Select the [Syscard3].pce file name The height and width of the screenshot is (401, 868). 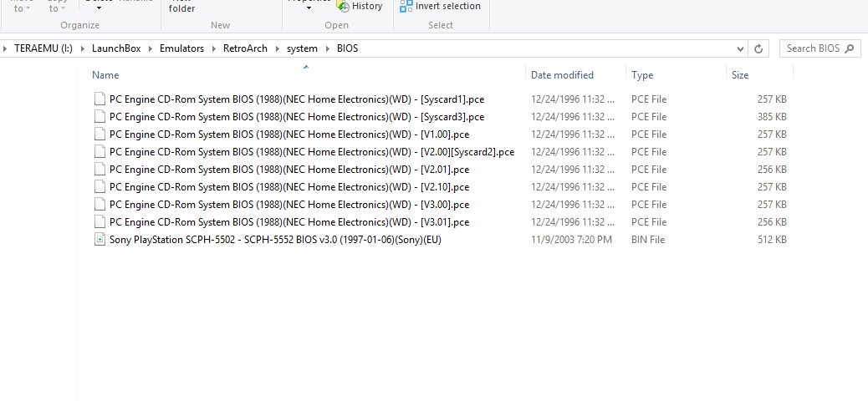[297, 117]
